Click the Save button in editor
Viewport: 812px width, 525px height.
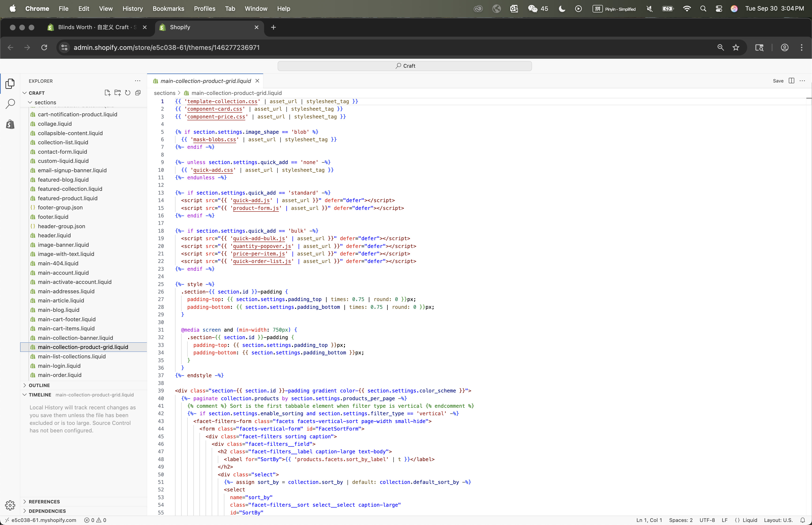pyautogui.click(x=778, y=81)
